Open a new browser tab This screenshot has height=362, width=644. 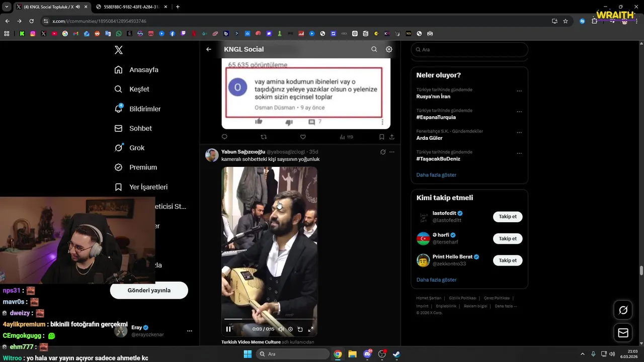pos(178,7)
